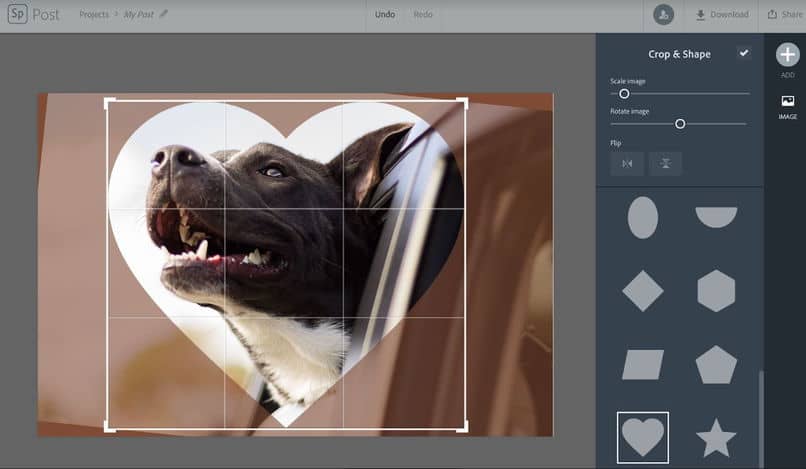806x469 pixels.
Task: Apply the pentagon crop shape
Action: tap(716, 364)
